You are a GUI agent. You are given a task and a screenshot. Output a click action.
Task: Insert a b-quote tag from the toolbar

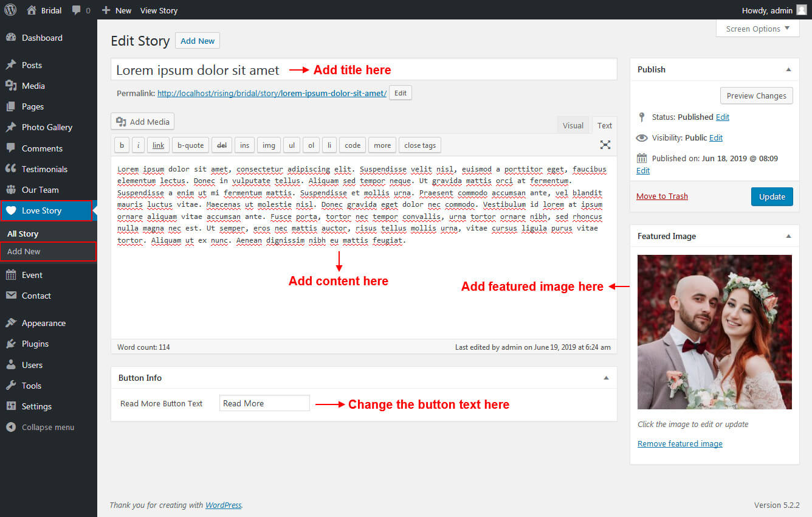[x=190, y=145]
